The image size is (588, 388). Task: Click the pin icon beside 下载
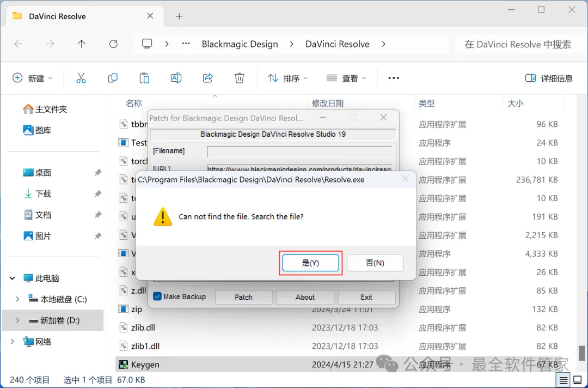click(x=98, y=193)
